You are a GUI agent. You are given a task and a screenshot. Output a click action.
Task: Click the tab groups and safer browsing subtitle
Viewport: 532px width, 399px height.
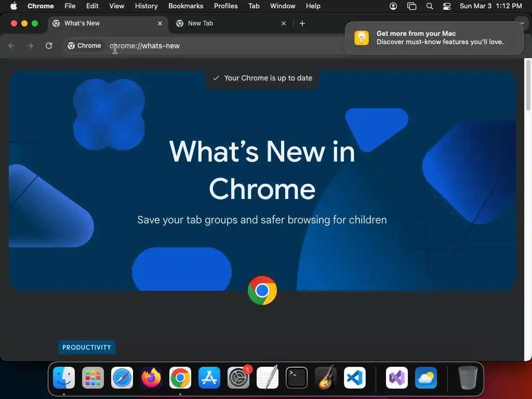[262, 220]
